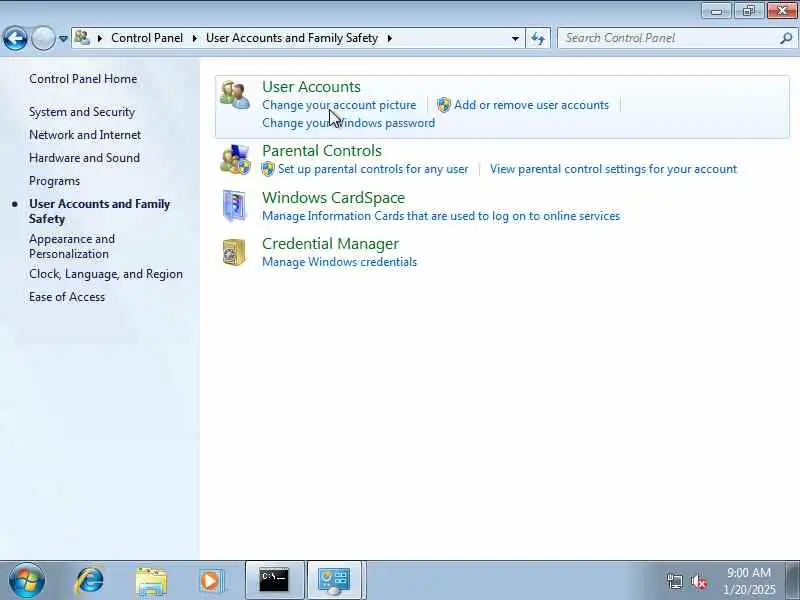Screen dimensions: 800x600
Task: Switch to the Command Prompt taskbar window
Action: pos(274,580)
